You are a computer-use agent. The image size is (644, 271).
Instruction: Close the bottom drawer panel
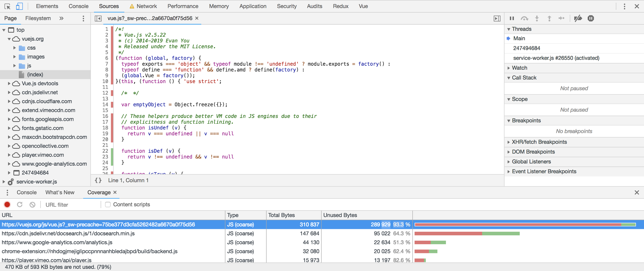pyautogui.click(x=637, y=192)
